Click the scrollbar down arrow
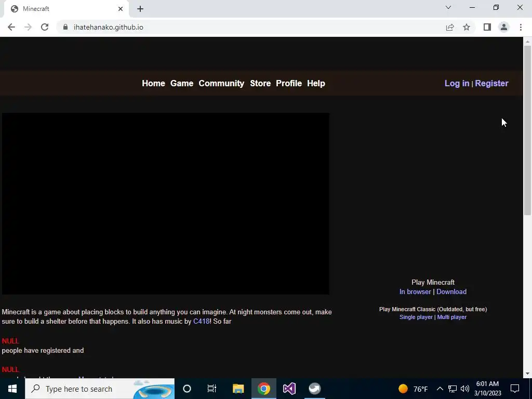Image resolution: width=532 pixels, height=399 pixels. (x=527, y=374)
